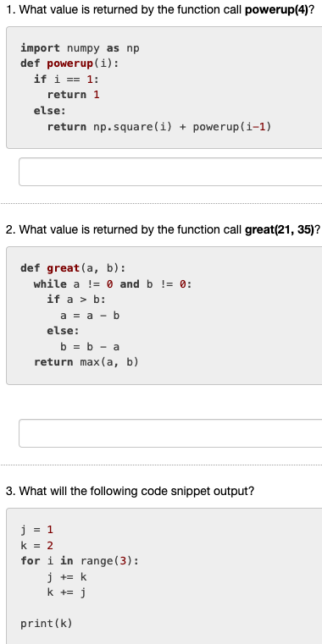322x644 pixels.
Task: Click the 'return 1' line in powerup
Action: [x=73, y=95]
